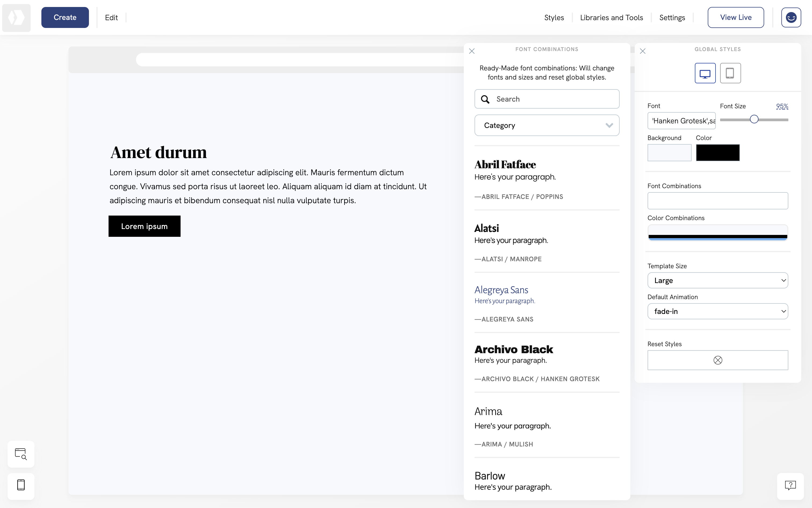Click the Reset Styles icon
The height and width of the screenshot is (508, 812).
(718, 360)
